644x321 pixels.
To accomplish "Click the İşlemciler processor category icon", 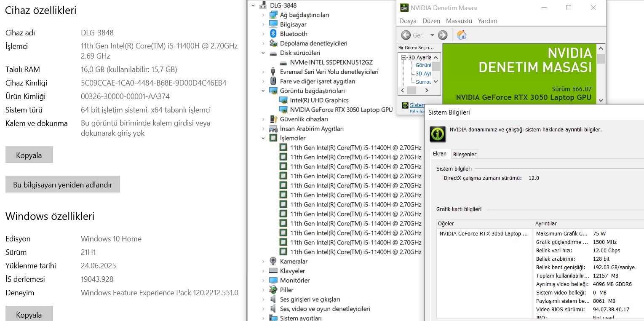I will tap(273, 138).
